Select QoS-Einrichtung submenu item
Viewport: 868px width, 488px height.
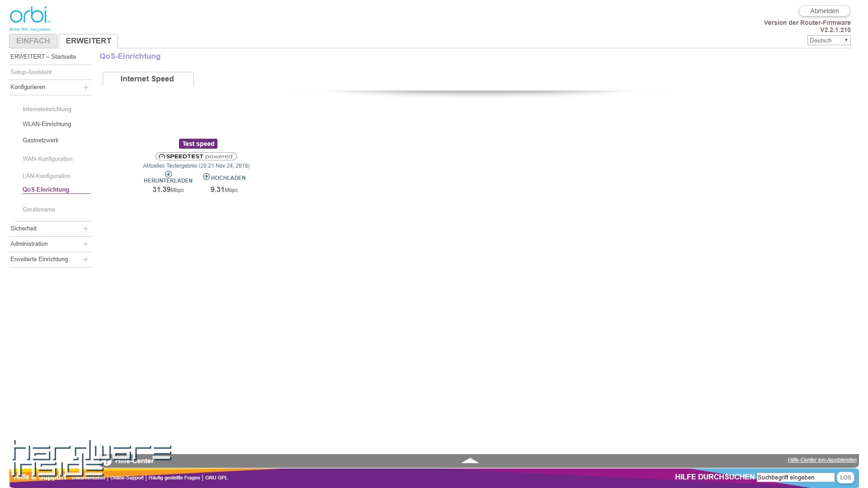(46, 189)
